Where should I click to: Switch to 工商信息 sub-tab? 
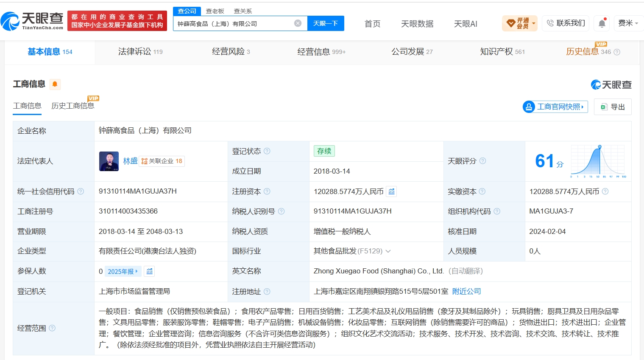(x=27, y=106)
